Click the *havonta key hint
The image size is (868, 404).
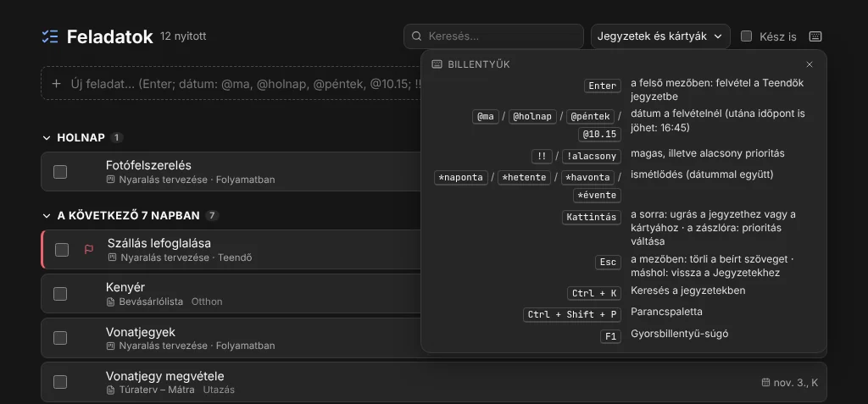tap(588, 178)
